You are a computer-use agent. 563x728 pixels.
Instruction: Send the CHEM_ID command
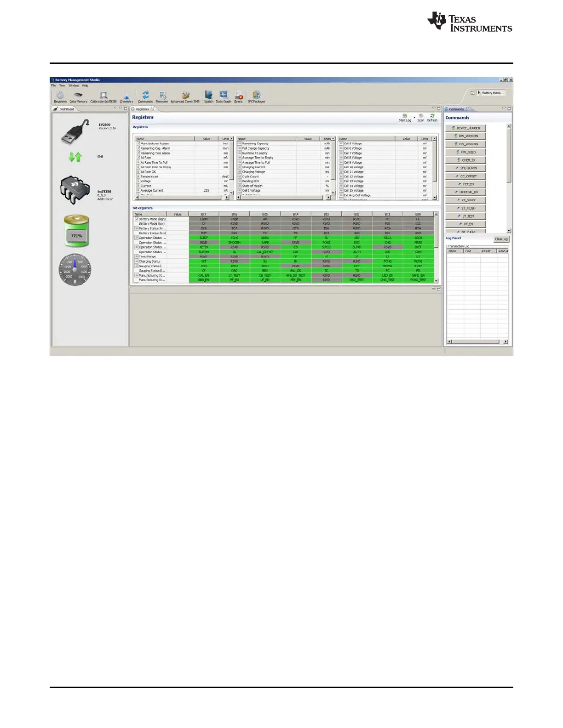pyautogui.click(x=465, y=160)
